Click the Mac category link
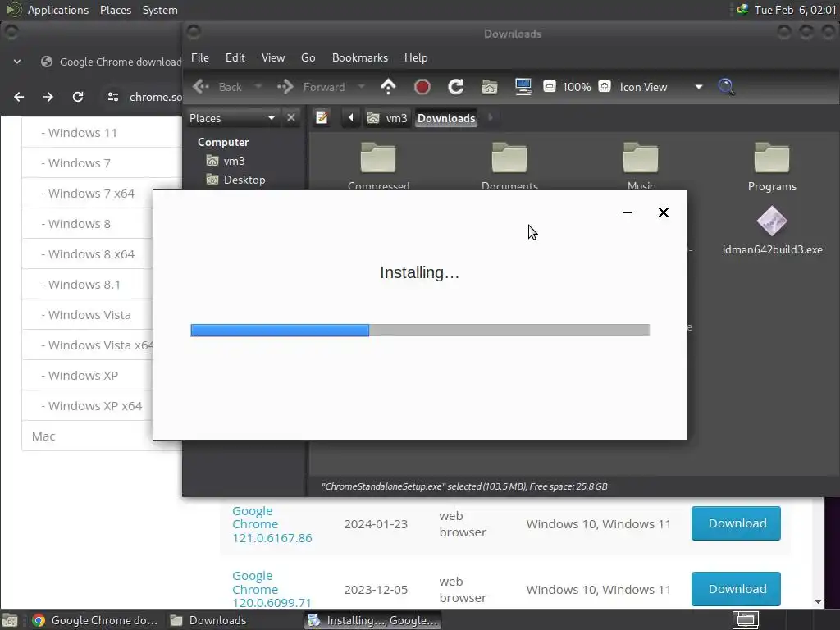Image resolution: width=840 pixels, height=630 pixels. (x=43, y=436)
